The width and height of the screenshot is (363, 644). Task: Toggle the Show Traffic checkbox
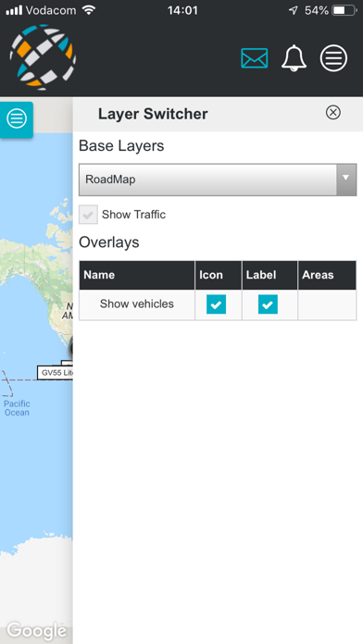coord(88,215)
